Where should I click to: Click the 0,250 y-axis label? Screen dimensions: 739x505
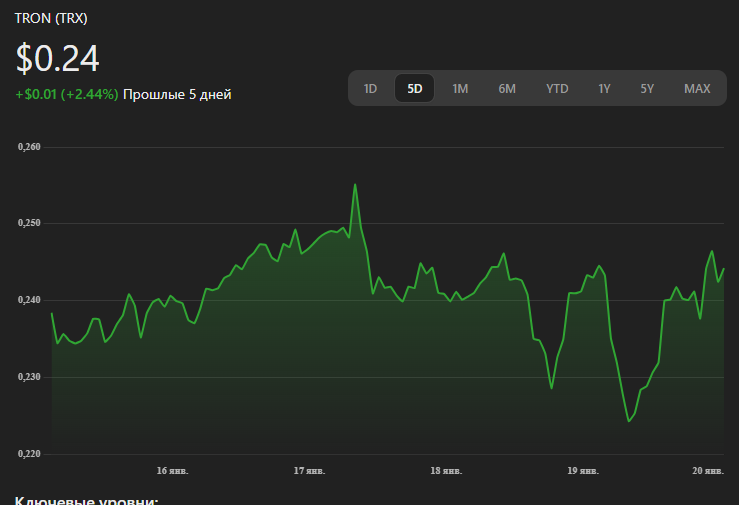pos(29,223)
